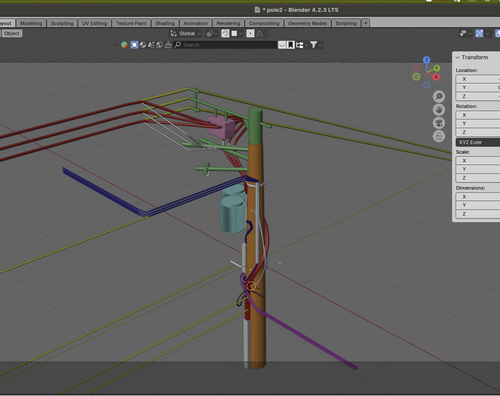Switch to the Modeling workspace tab

point(31,23)
